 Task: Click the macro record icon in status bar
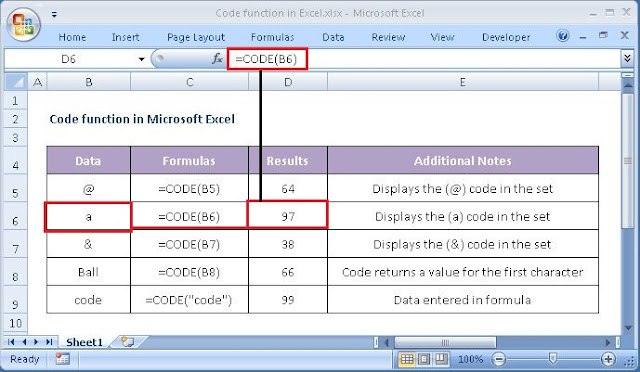(62, 359)
